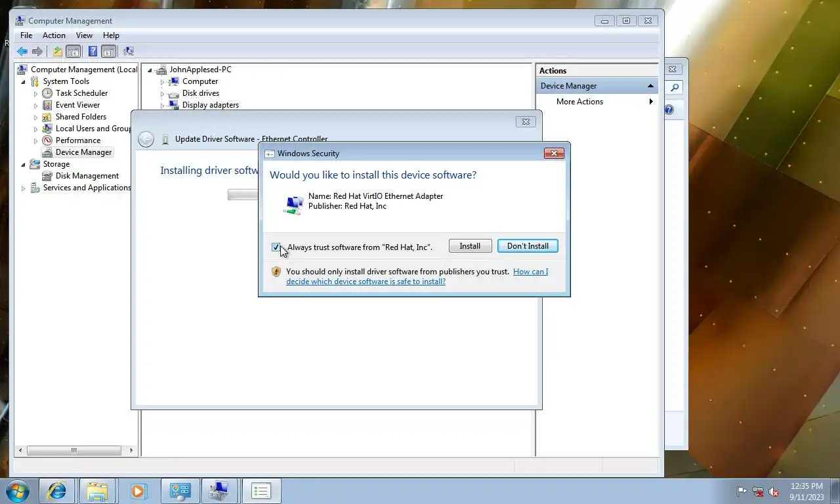Screen dimensions: 840x504
Task: Launch Internet Explorer from taskbar
Action: tap(58, 491)
